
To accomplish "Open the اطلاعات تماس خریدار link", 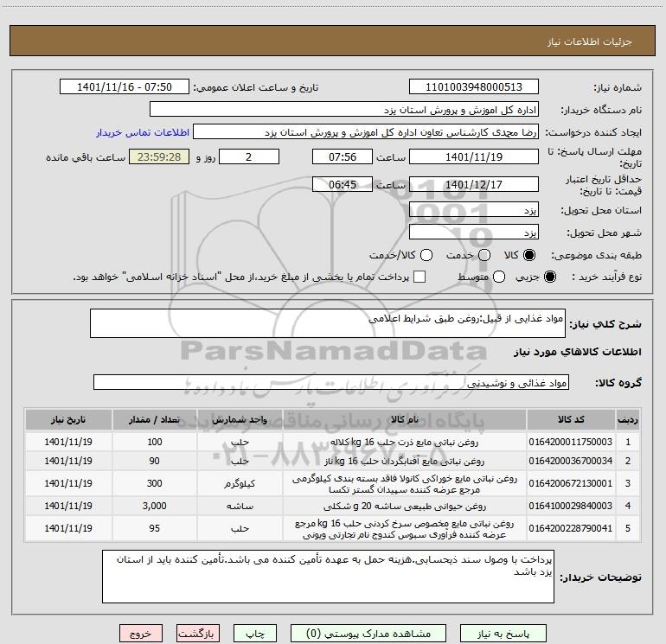I will (143, 132).
